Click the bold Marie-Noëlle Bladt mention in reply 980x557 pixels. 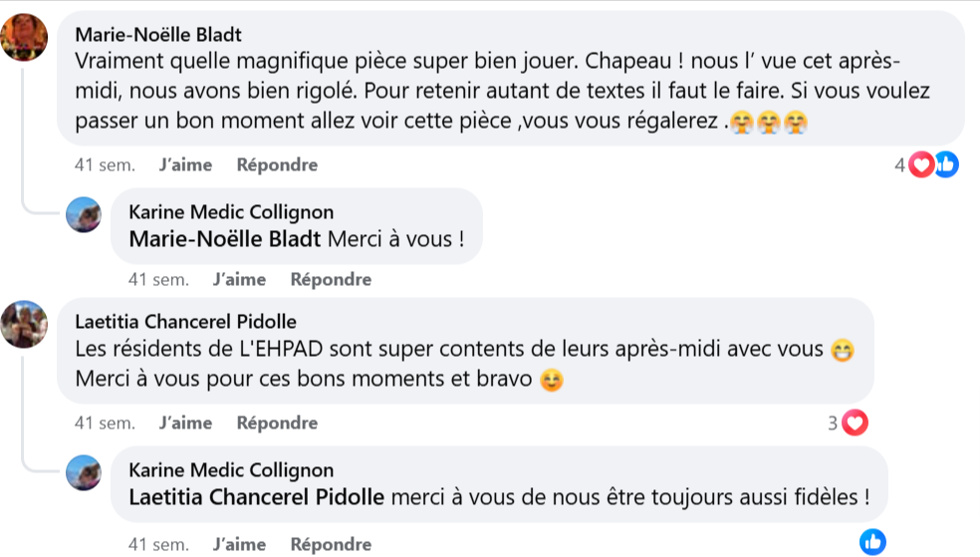tap(226, 240)
